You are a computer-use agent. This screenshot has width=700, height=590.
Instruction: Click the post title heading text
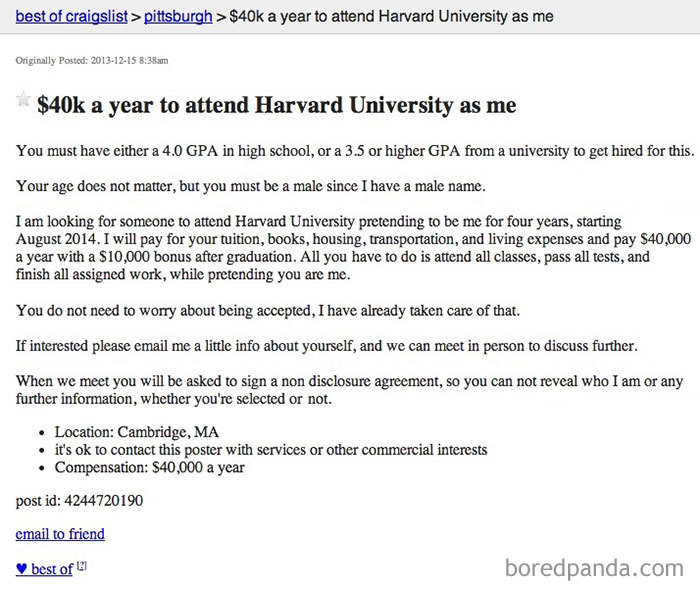pyautogui.click(x=277, y=105)
